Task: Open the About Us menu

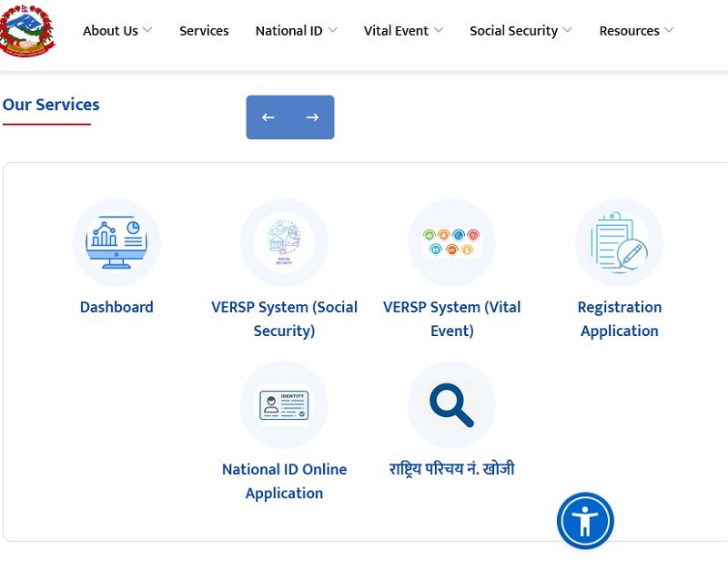Action: (x=110, y=31)
